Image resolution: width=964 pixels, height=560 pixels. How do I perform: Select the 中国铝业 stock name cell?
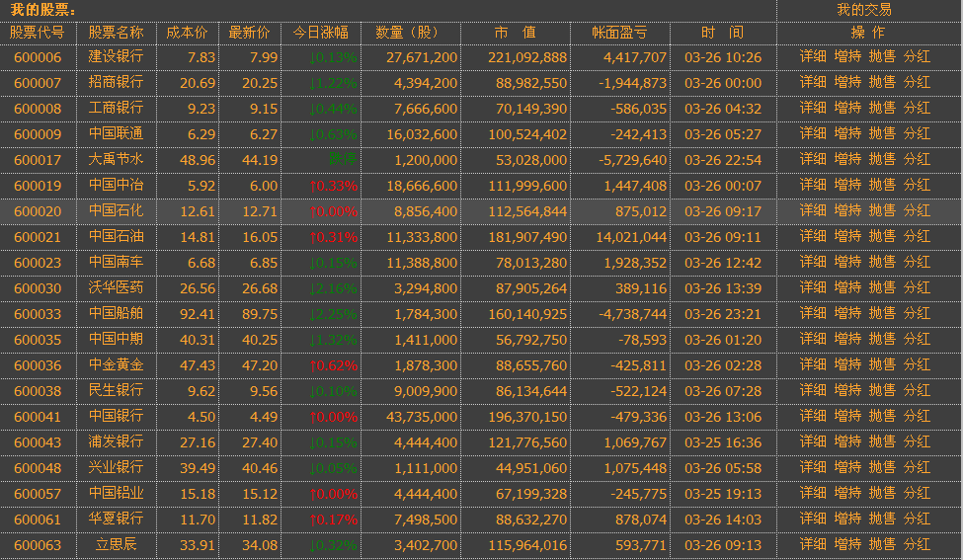(x=116, y=494)
